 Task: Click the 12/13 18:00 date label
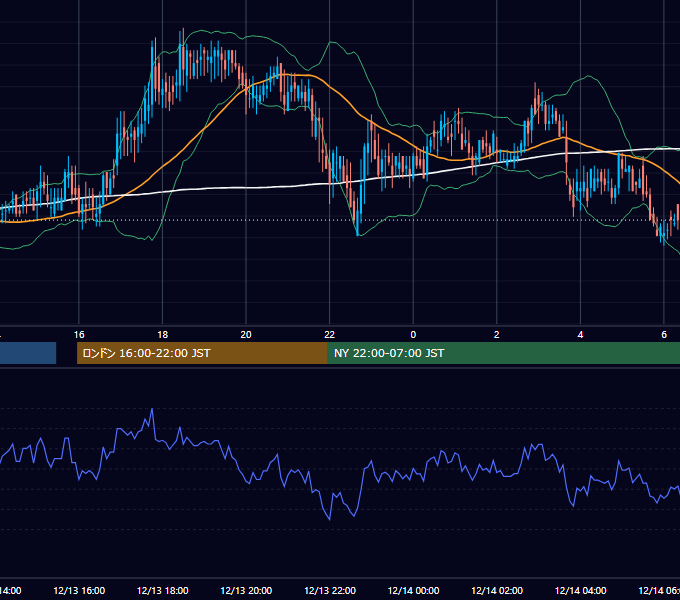pos(163,590)
